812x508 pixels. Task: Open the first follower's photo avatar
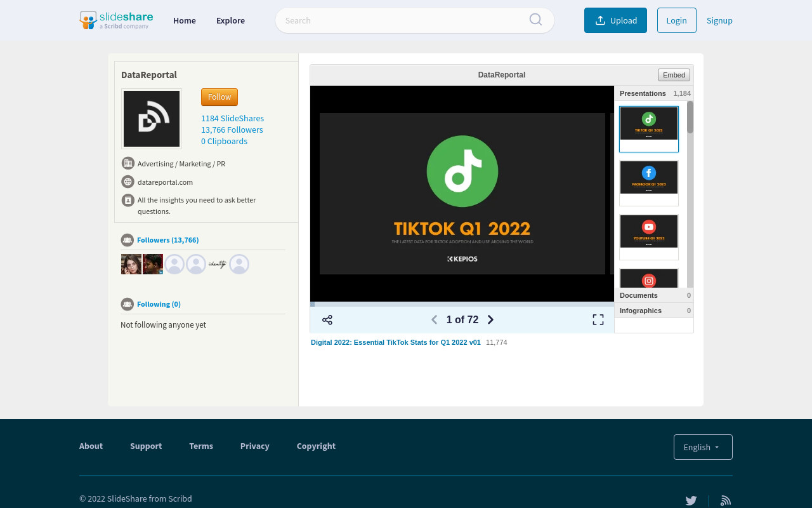tap(131, 264)
